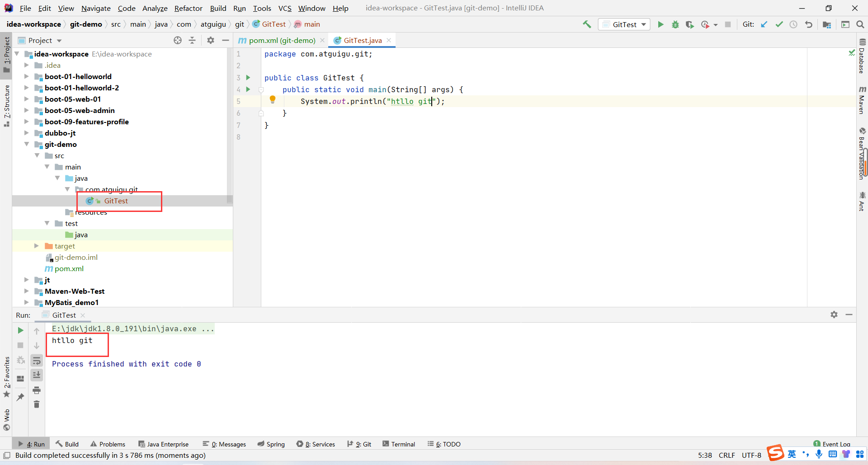This screenshot has height=465, width=868.
Task: Click the run gutter arrow on line 4
Action: tap(248, 89)
